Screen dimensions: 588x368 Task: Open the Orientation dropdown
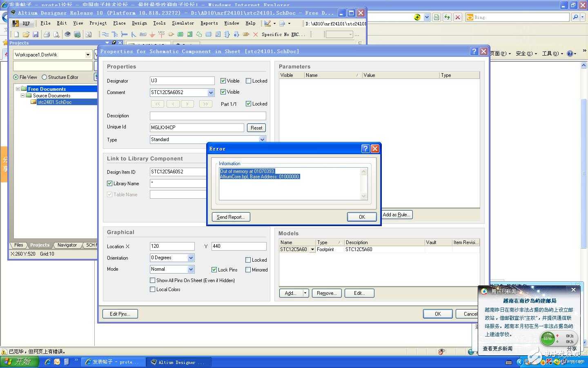(x=191, y=258)
